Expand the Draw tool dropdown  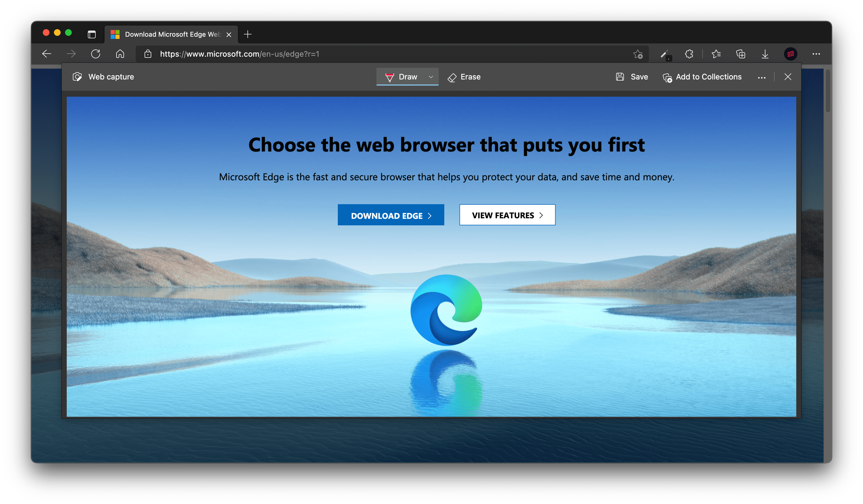click(430, 77)
